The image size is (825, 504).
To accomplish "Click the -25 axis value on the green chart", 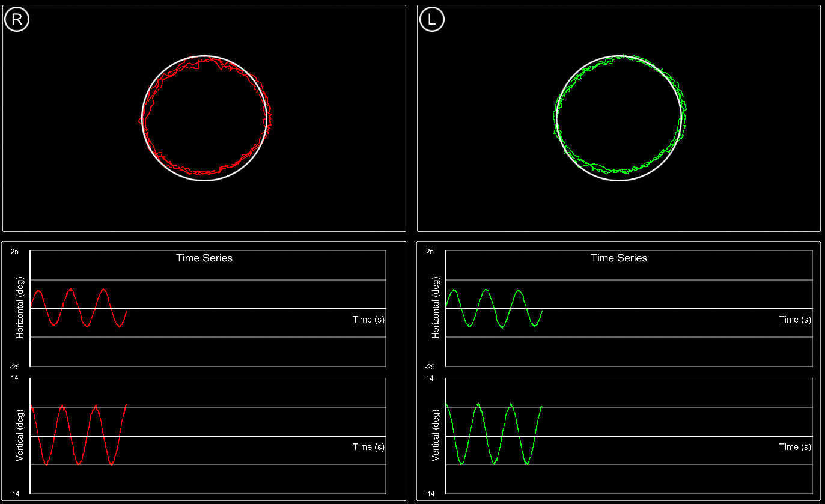I will (429, 366).
